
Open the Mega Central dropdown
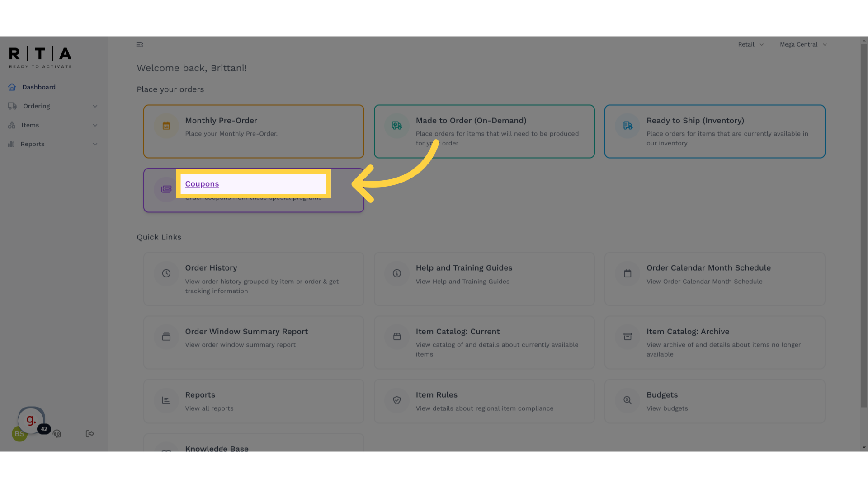803,45
